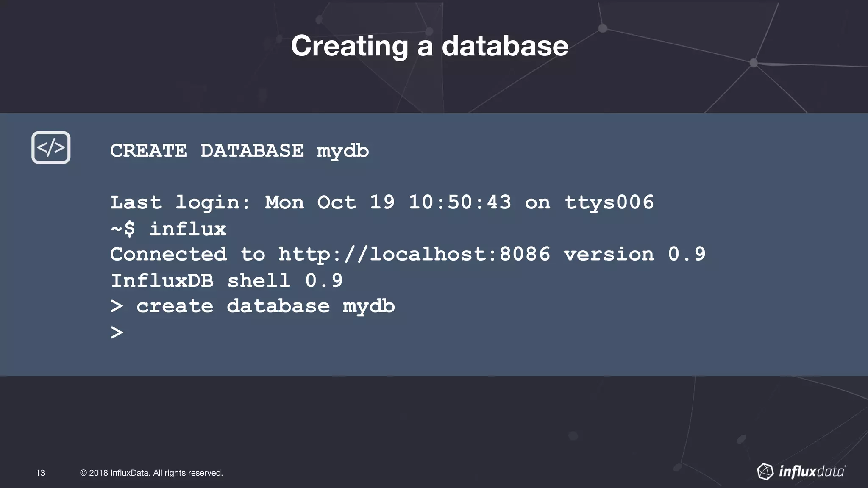Click the 'InfluxDB shell 0.9' line
The image size is (868, 488).
pos(227,280)
